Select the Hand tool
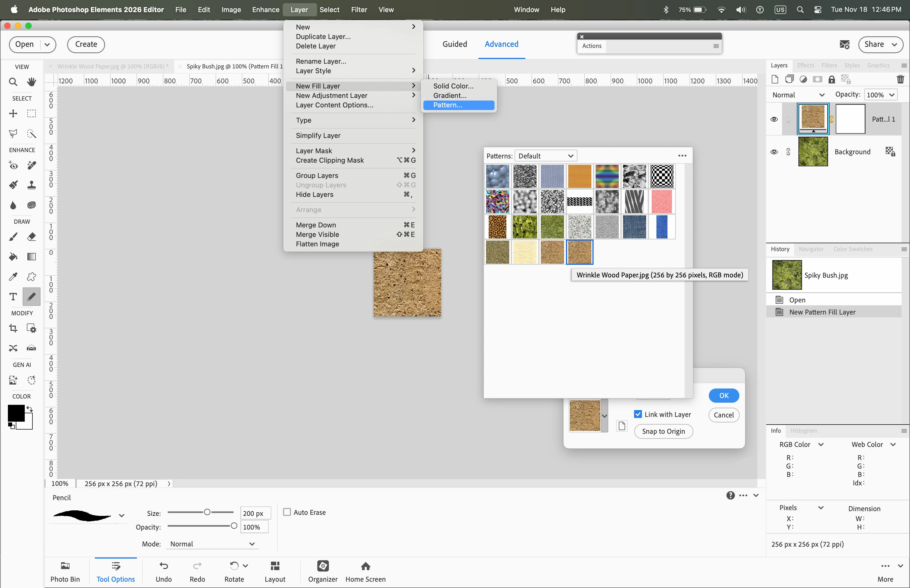Viewport: 910px width, 588px height. 31,82
